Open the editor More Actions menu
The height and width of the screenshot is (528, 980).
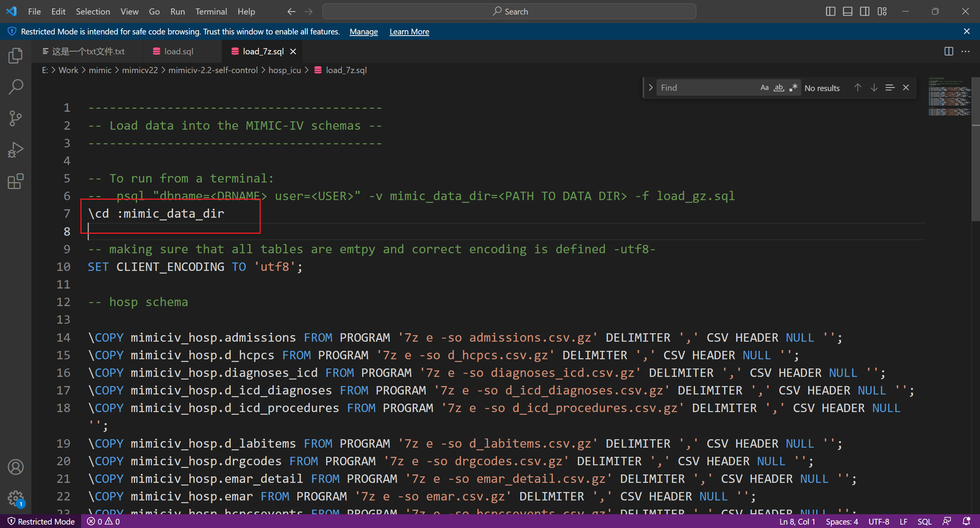[965, 51]
